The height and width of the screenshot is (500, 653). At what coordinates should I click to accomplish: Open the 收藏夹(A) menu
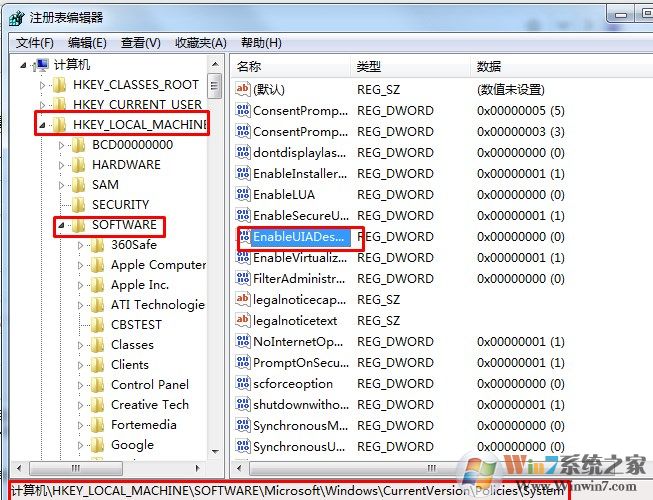pos(200,42)
